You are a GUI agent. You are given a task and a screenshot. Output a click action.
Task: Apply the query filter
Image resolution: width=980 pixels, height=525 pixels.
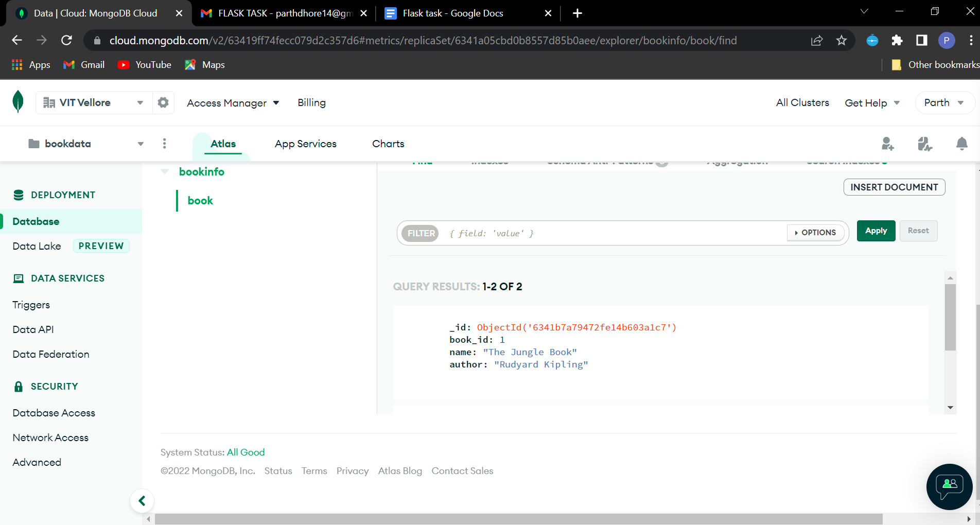click(876, 231)
